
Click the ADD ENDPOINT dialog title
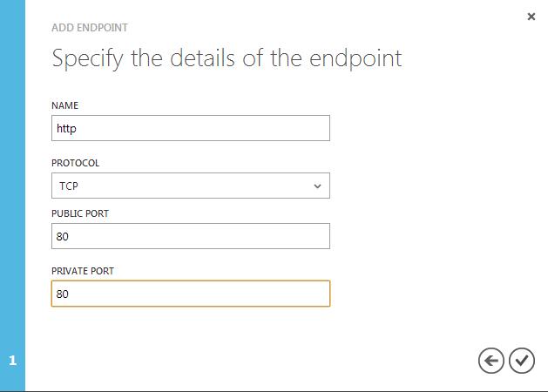click(x=90, y=28)
